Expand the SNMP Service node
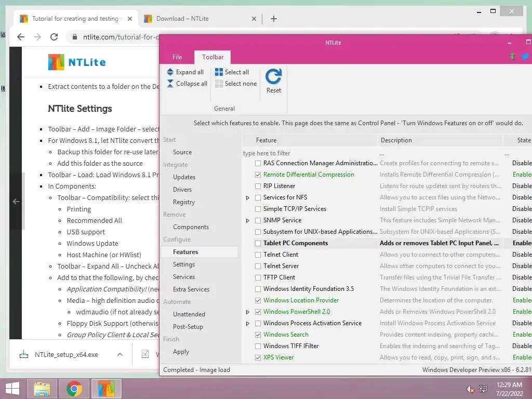This screenshot has width=532, height=399. click(248, 220)
